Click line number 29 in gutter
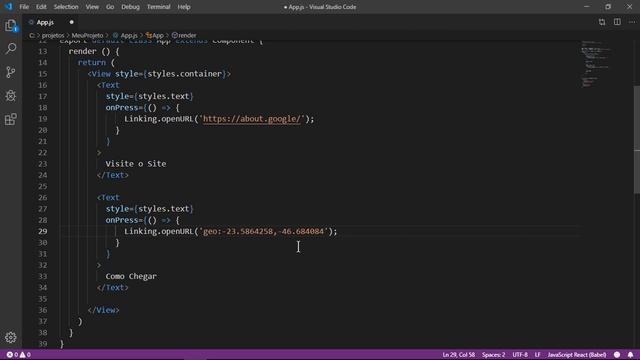The image size is (640, 360). [x=43, y=231]
